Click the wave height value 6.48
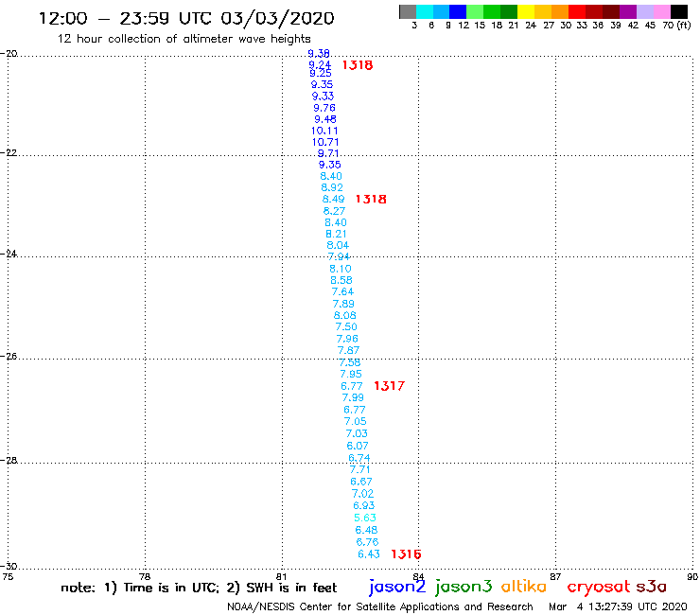The height and width of the screenshot is (615, 700). coord(366,530)
